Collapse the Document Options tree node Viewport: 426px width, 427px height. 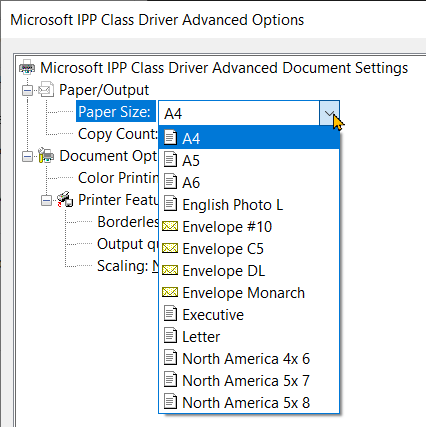28,156
